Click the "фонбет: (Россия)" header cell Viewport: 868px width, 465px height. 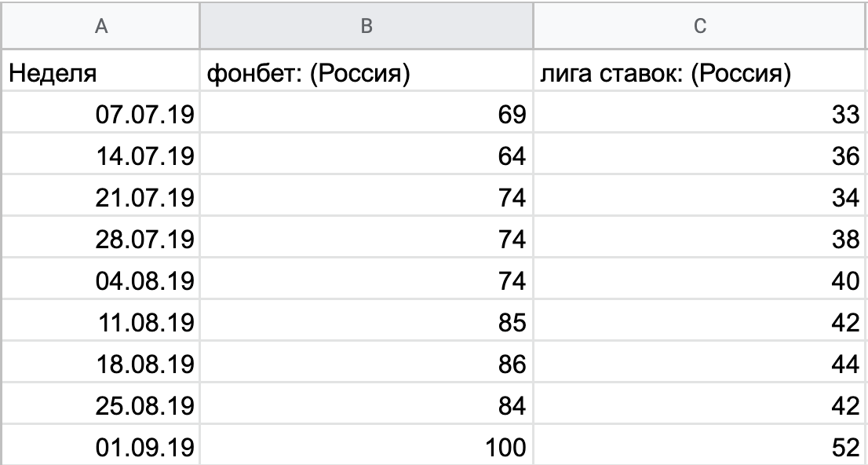366,75
